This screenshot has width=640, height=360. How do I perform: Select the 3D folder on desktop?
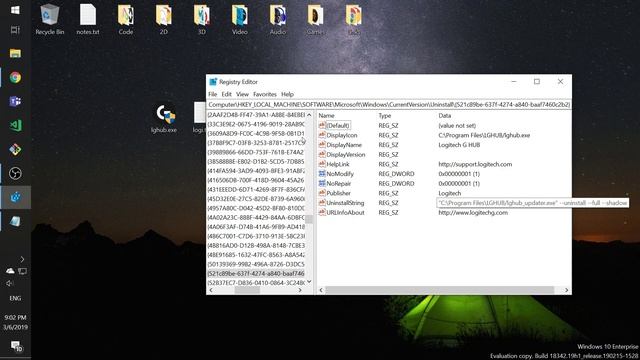(202, 19)
